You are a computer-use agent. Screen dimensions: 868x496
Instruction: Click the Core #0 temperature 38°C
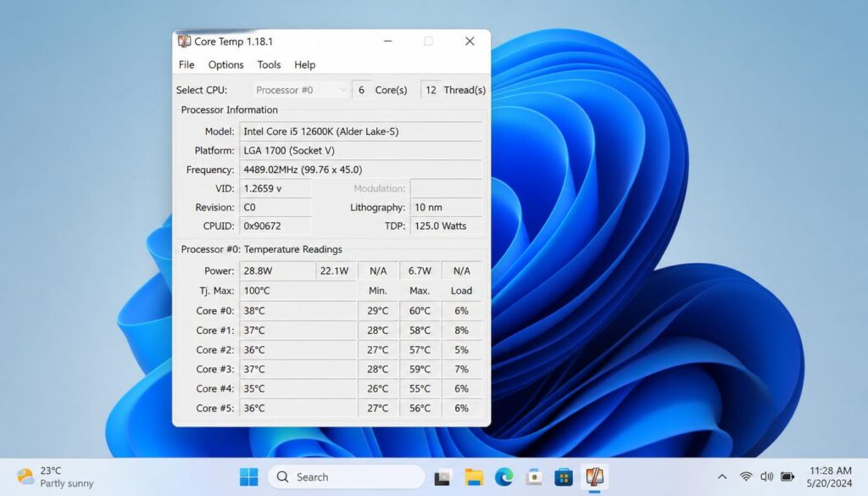[298, 310]
